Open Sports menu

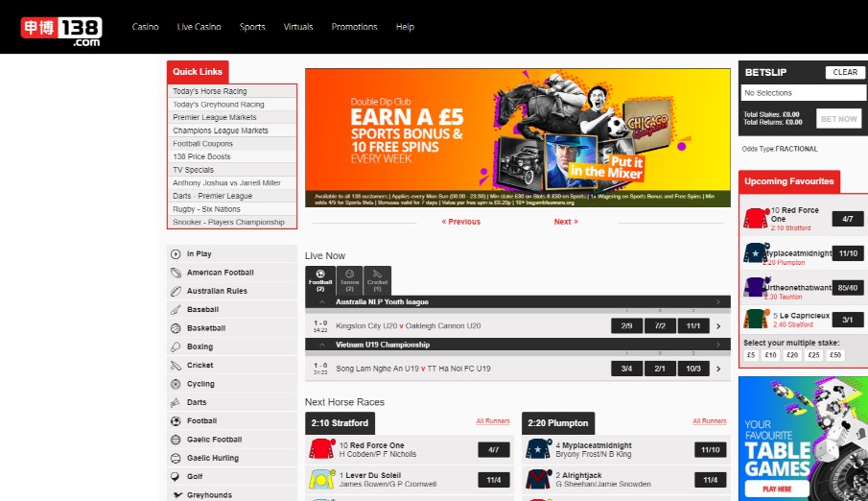click(x=252, y=27)
